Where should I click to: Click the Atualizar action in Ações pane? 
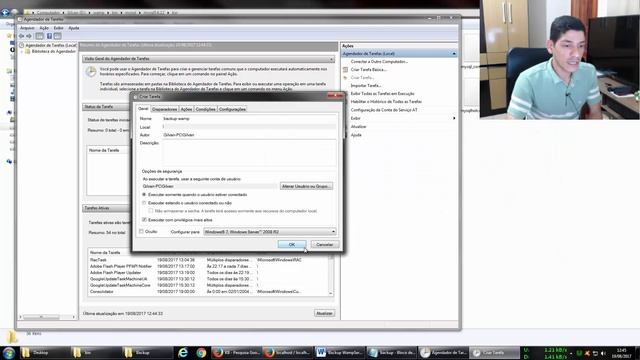click(359, 127)
